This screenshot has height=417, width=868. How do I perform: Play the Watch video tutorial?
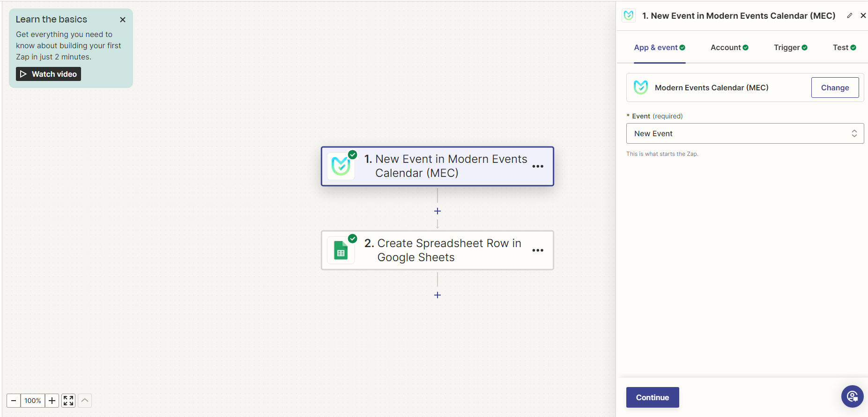coord(48,74)
